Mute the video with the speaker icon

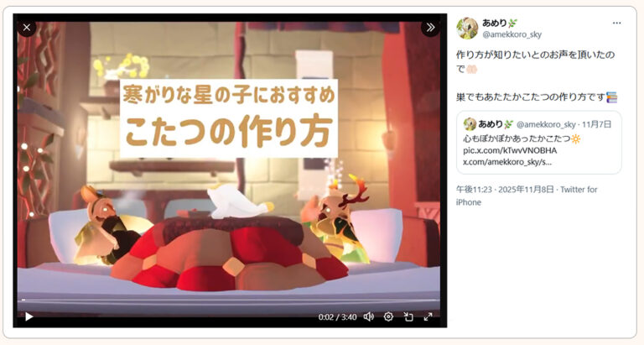pyautogui.click(x=368, y=316)
